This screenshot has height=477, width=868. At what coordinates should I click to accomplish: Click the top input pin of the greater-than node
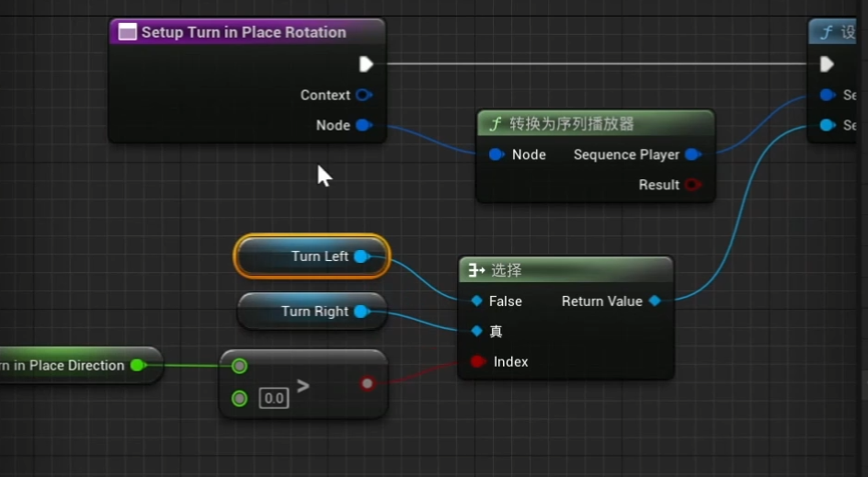239,366
